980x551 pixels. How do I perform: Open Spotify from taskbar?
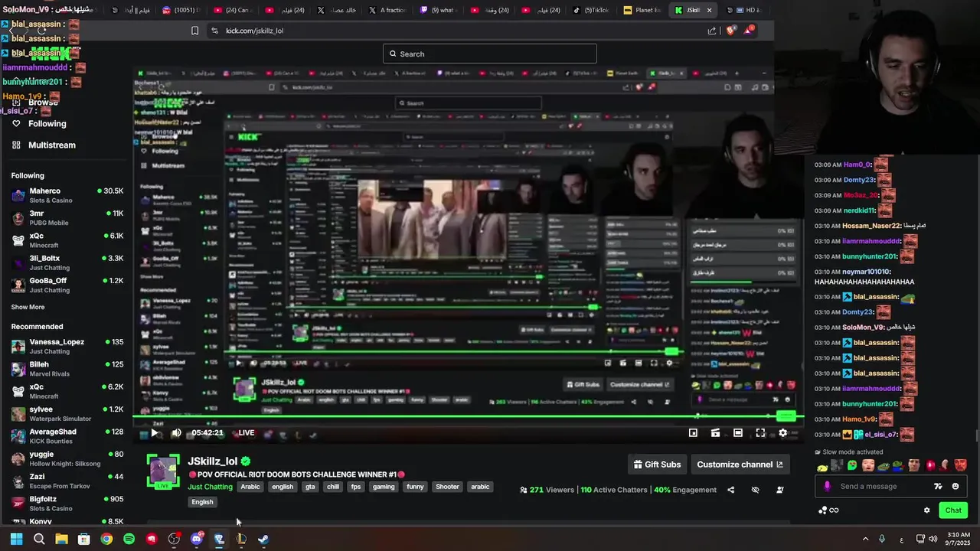click(x=129, y=539)
